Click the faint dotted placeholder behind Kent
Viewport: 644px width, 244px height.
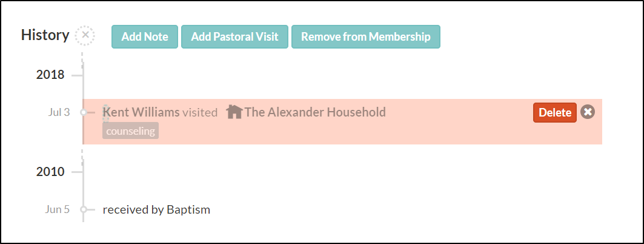(106, 113)
